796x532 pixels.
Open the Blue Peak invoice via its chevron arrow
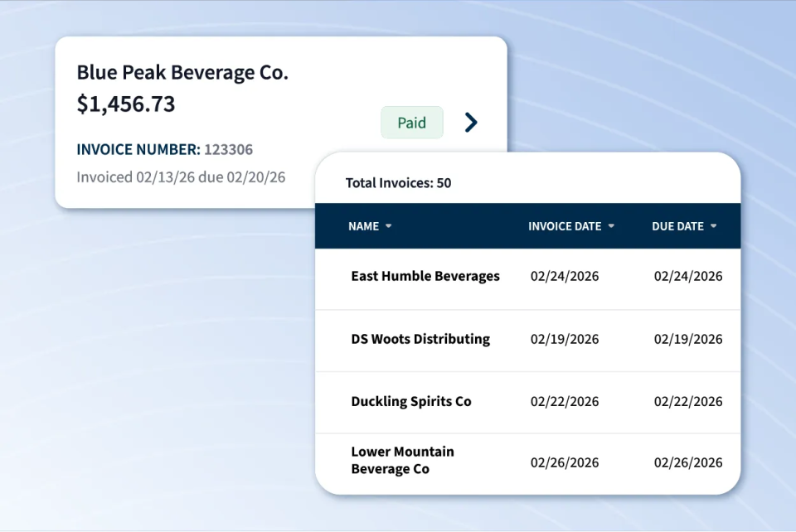click(x=471, y=122)
